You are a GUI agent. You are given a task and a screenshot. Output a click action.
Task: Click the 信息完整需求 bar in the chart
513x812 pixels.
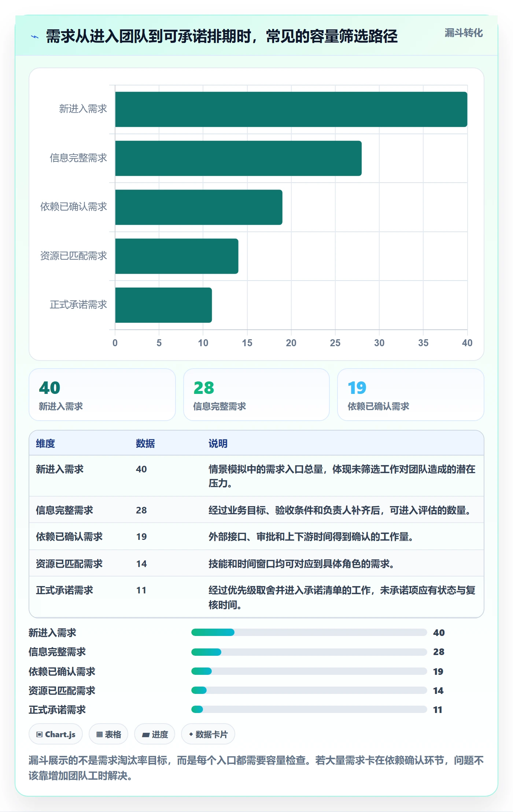click(239, 158)
